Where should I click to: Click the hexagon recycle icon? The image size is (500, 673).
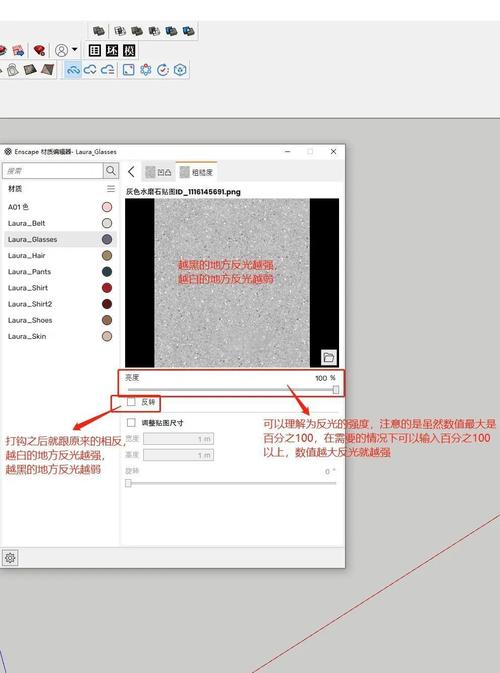[x=180, y=70]
